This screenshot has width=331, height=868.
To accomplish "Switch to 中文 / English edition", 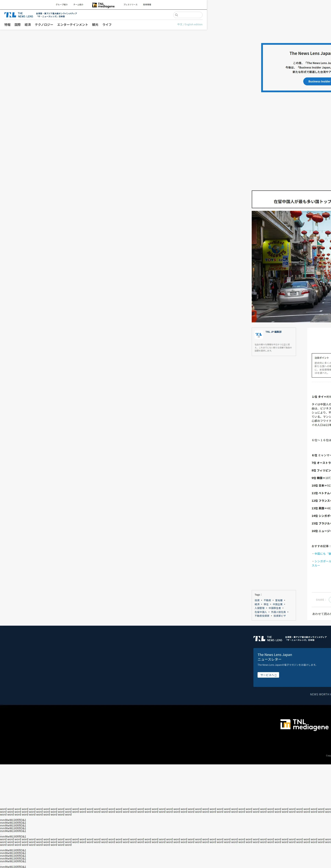I will [x=190, y=25].
